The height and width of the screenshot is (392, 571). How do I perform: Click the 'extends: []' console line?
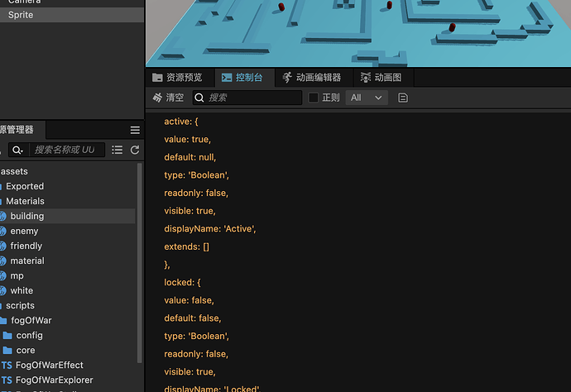(186, 246)
